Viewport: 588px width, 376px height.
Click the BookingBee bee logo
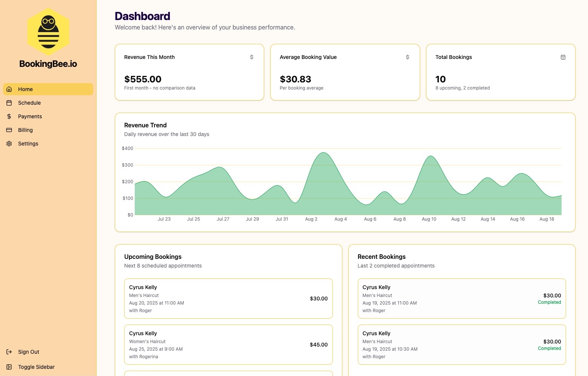click(x=48, y=32)
